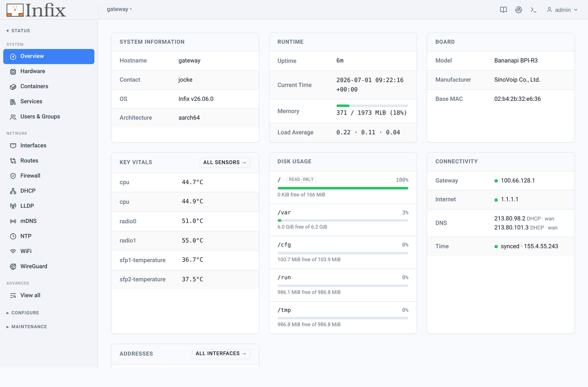Open the Containers page
The image size is (588, 387).
(49, 86)
